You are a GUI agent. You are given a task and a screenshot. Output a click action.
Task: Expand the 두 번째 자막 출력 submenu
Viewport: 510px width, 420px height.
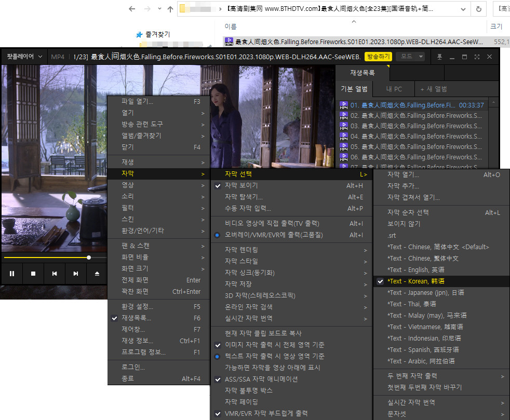(x=441, y=376)
